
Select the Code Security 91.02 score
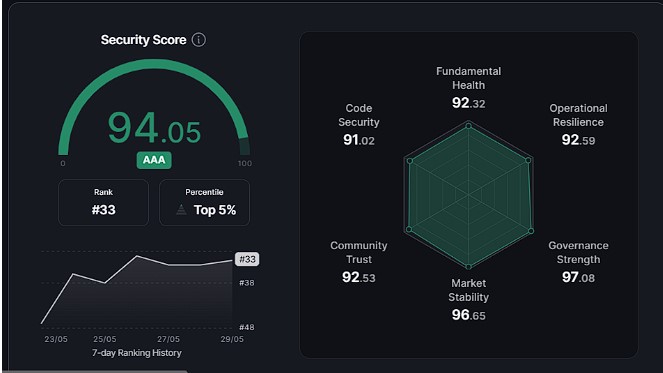pos(359,140)
